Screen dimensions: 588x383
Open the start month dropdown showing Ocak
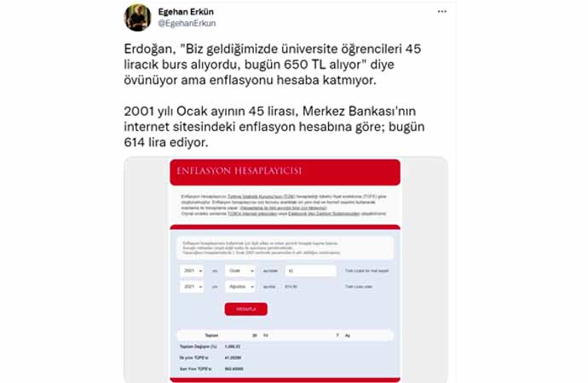[x=240, y=271]
